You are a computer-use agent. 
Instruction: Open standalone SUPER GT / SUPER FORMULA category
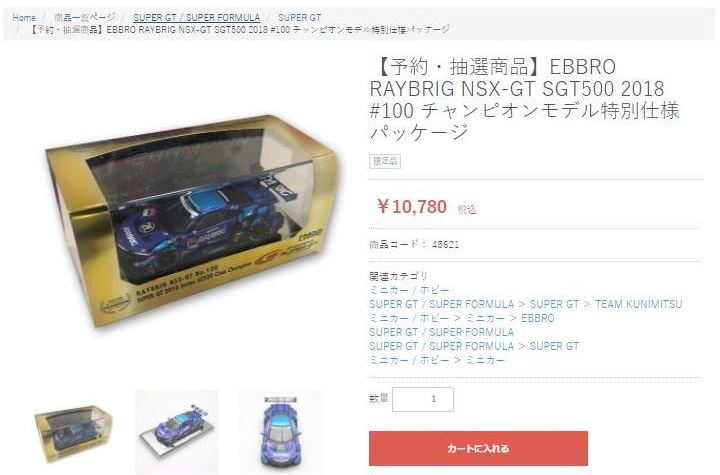(441, 332)
